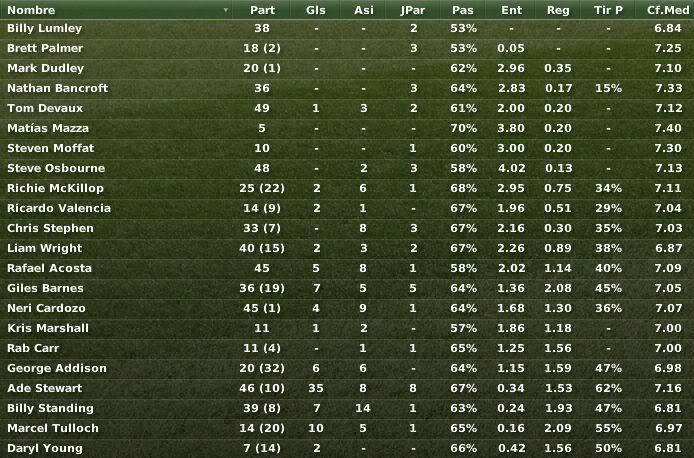Image resolution: width=694 pixels, height=458 pixels.
Task: Sort by the Gls column header
Action: click(316, 10)
